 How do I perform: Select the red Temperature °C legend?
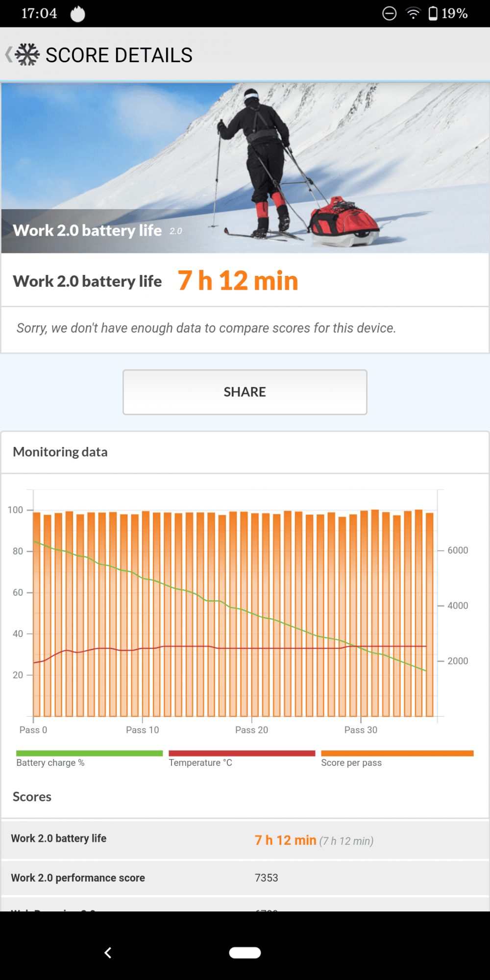pyautogui.click(x=242, y=758)
